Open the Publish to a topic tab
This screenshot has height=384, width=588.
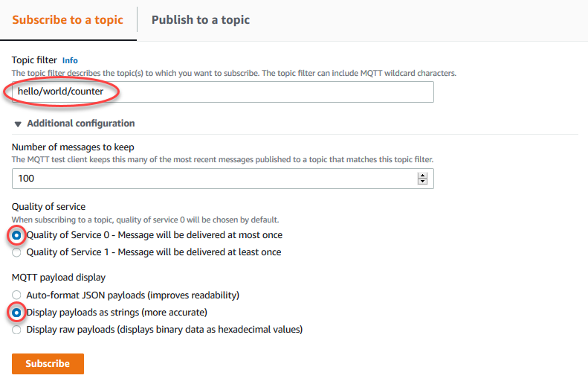pos(200,20)
